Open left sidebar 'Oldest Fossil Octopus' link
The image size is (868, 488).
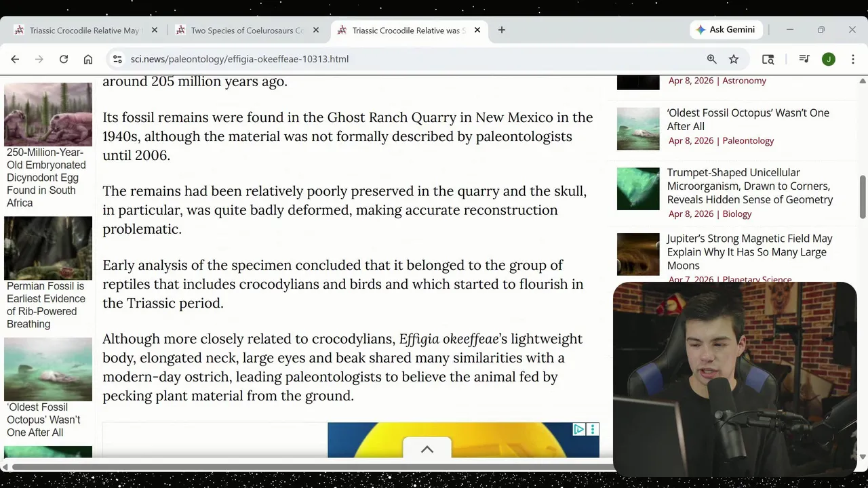[43, 420]
